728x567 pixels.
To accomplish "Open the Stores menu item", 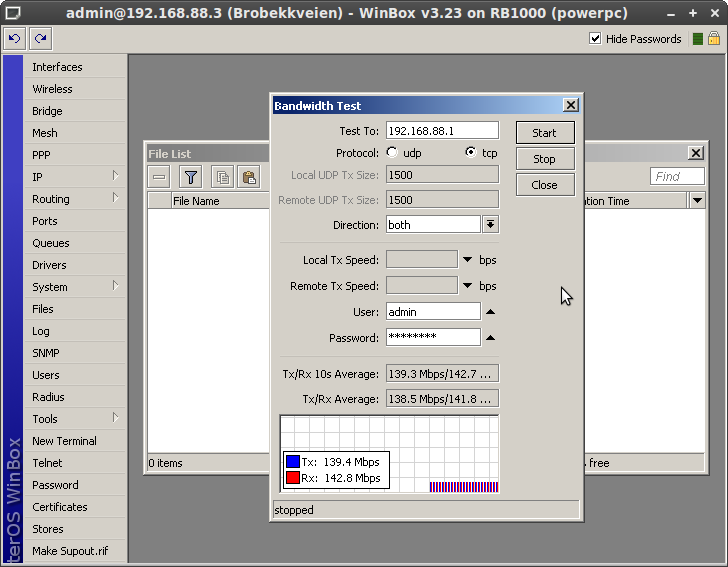I will 74,529.
